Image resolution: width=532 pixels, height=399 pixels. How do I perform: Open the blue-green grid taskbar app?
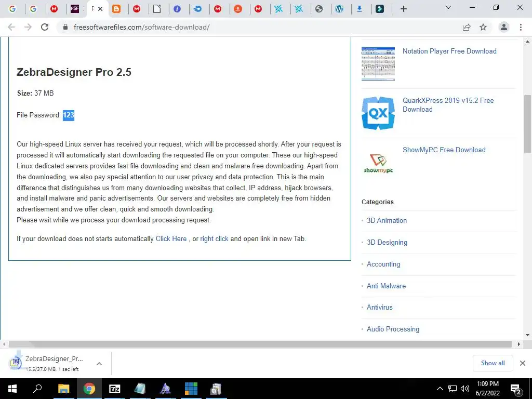pos(191,389)
